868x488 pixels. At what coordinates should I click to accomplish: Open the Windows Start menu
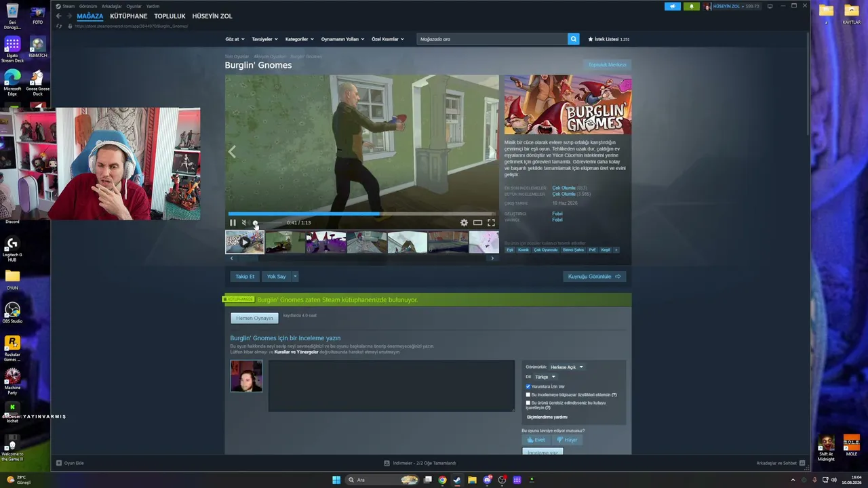336,480
